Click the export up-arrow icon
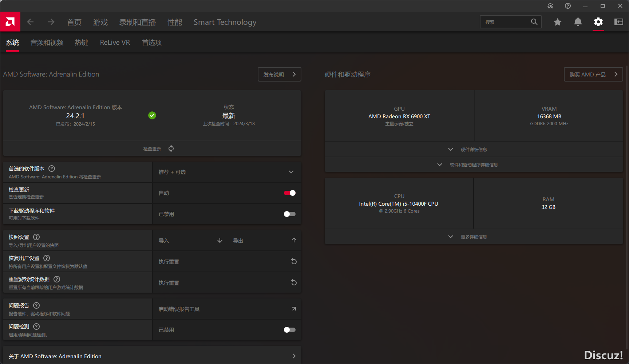This screenshot has width=629, height=364. [294, 240]
